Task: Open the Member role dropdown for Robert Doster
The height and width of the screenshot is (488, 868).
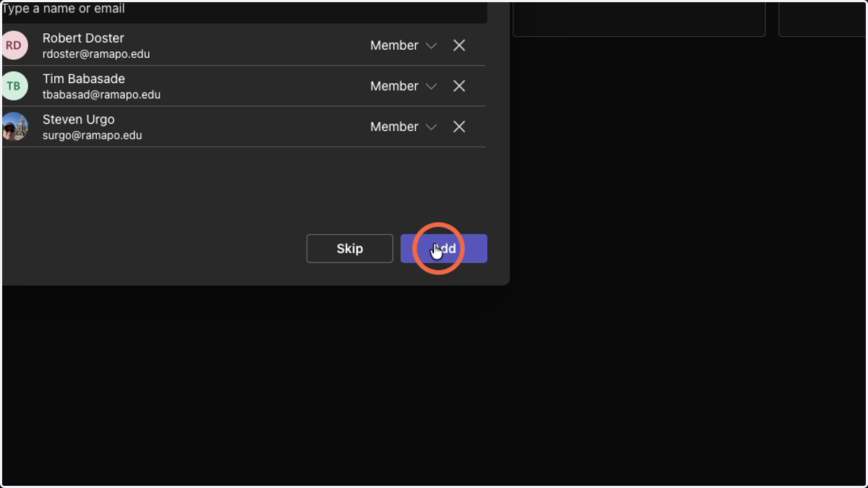Action: click(x=403, y=46)
